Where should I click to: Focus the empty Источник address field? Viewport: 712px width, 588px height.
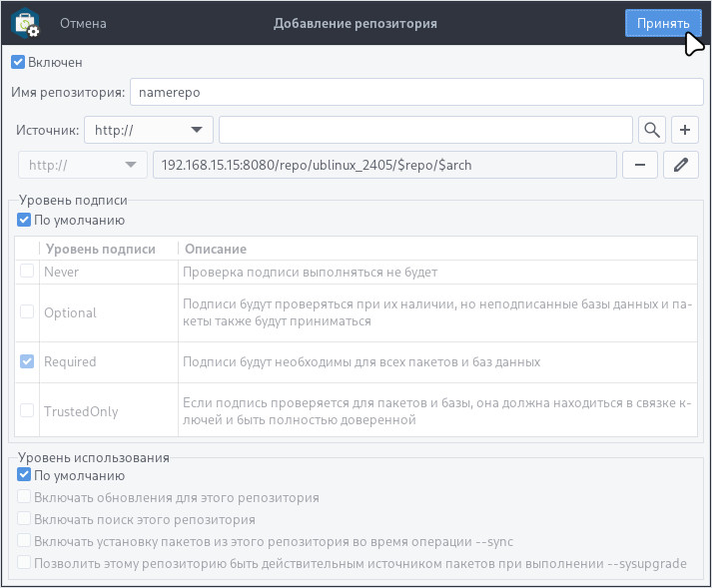tap(425, 130)
